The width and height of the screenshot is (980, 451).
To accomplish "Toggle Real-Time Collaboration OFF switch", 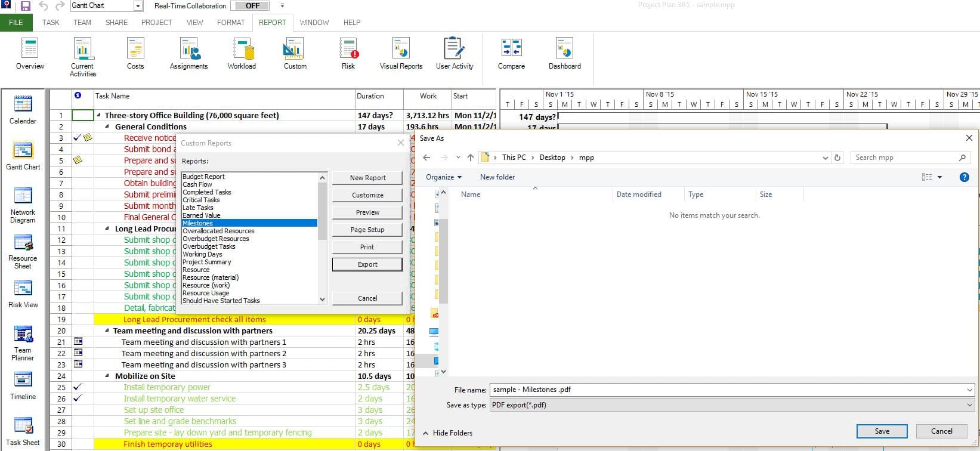I will click(x=252, y=6).
